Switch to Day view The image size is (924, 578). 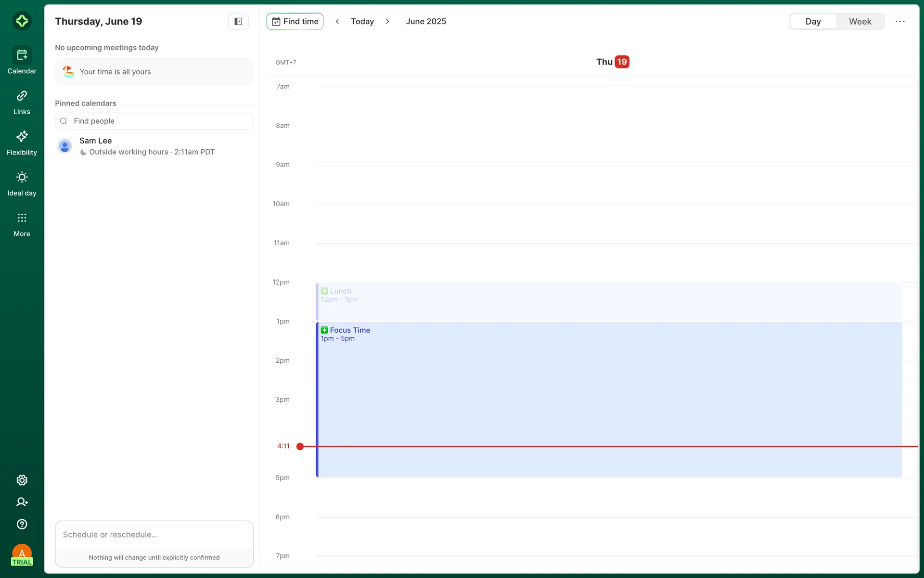(813, 22)
